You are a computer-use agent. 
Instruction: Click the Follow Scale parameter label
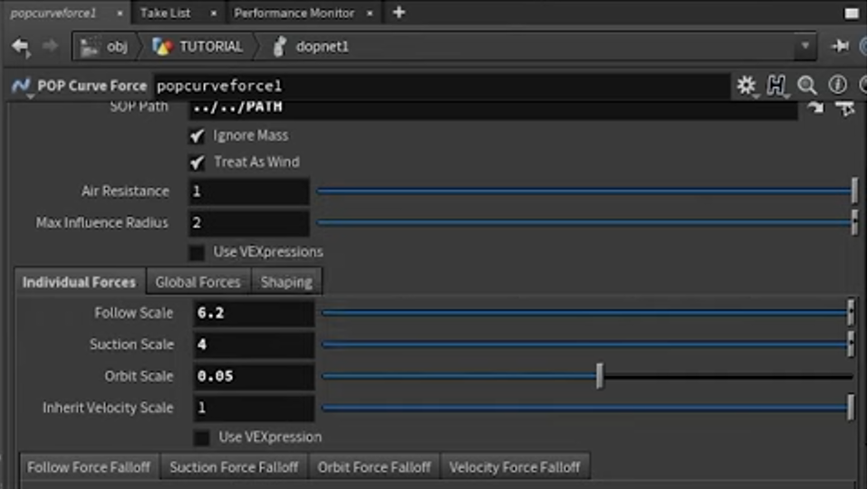[134, 313]
